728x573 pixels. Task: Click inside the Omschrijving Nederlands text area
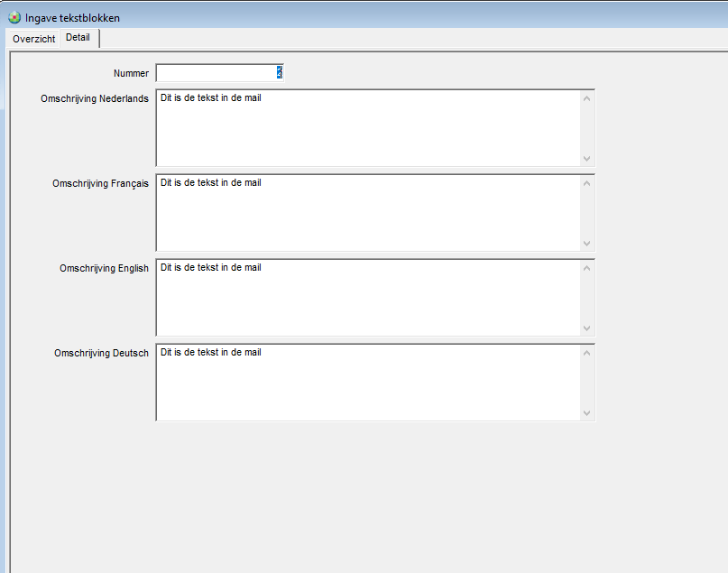(366, 127)
